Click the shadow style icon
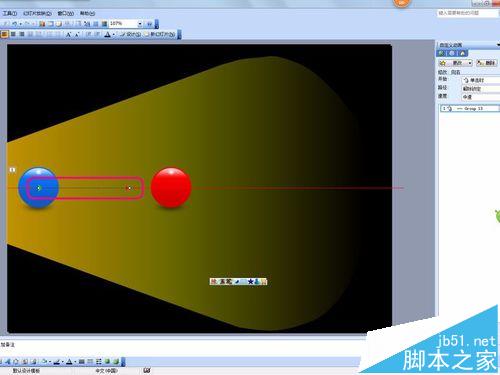The width and height of the screenshot is (500, 375). pos(107,361)
